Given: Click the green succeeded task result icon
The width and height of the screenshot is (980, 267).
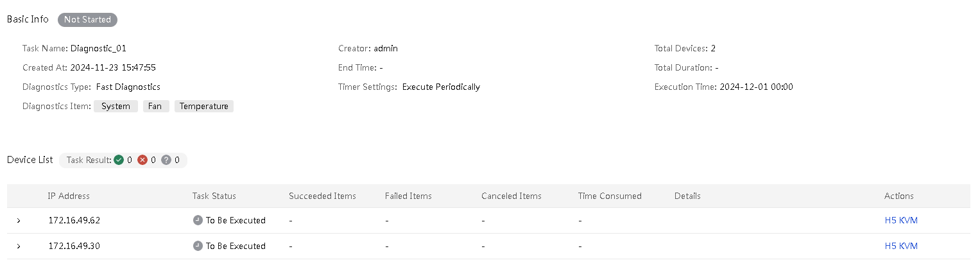Looking at the screenshot, I should (x=119, y=160).
